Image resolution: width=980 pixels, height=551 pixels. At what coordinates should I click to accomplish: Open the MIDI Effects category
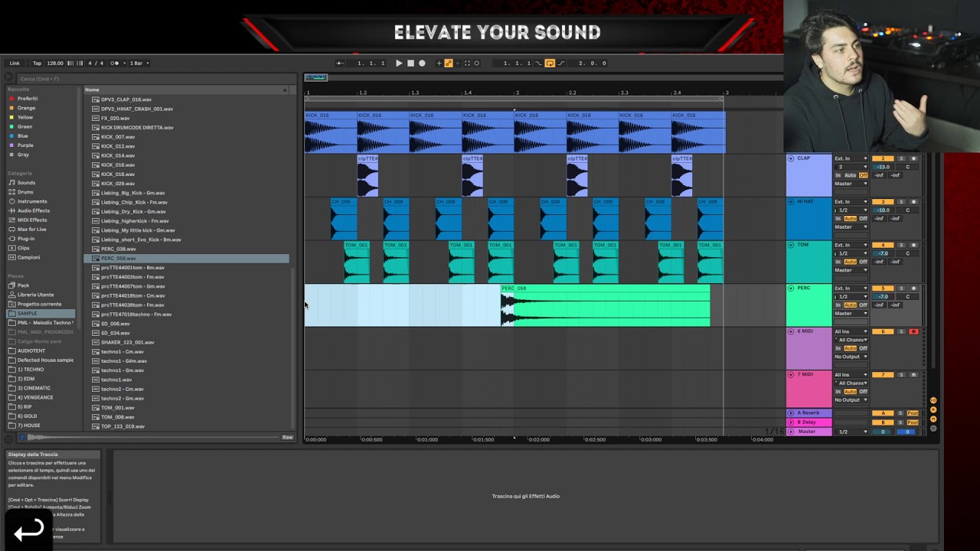click(32, 220)
